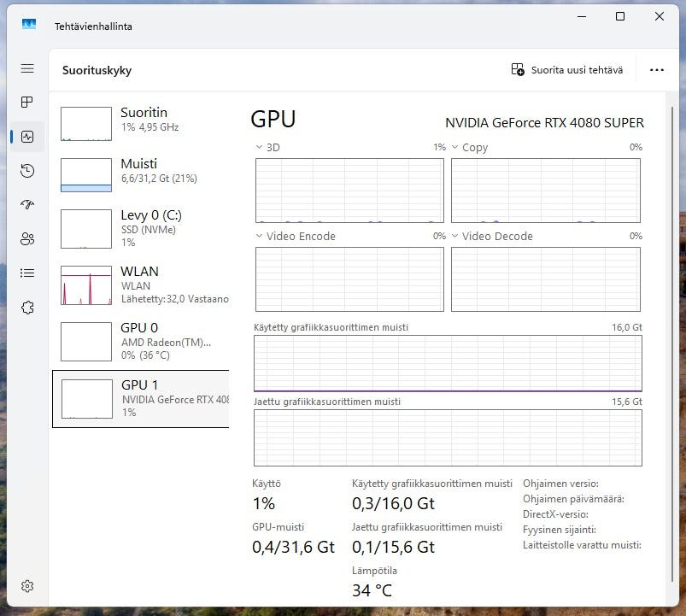Open the App history page icon
Viewport: 686px width, 616px height.
pos(27,171)
